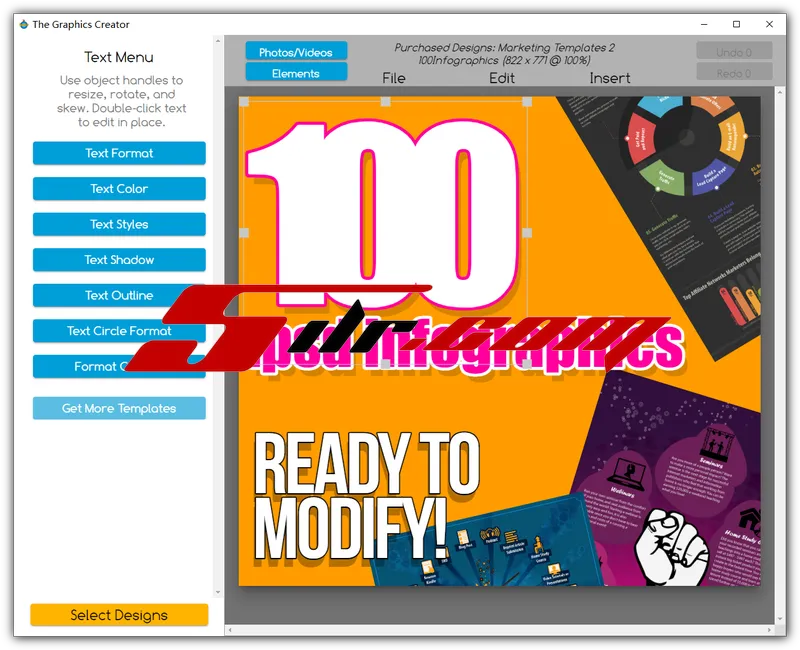Click left panel scrollbar up arrow
800x650 pixels.
pyautogui.click(x=218, y=41)
